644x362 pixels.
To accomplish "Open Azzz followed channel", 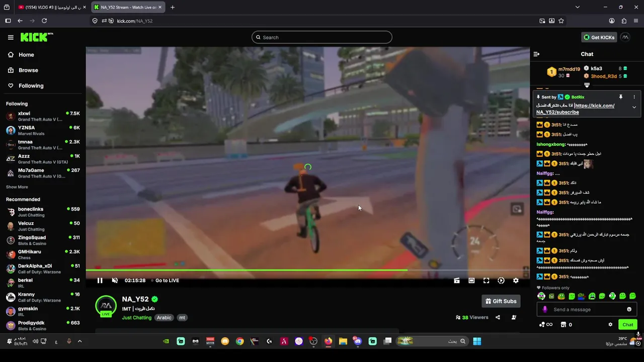I will tap(43, 159).
